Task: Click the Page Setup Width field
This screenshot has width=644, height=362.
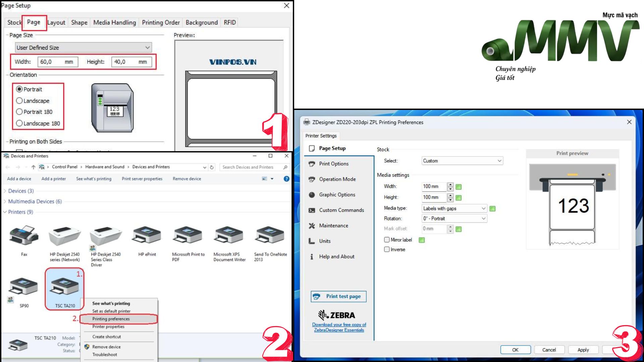Action: pos(58,62)
